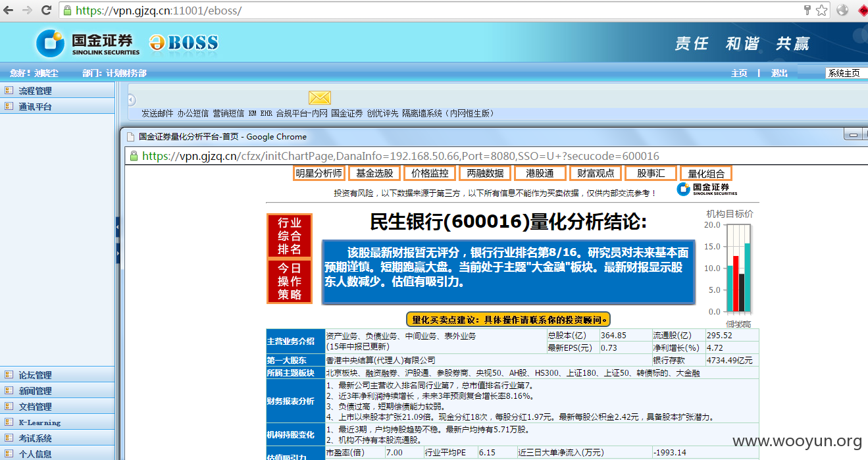Click the 发送邮件 shortcut link
The image size is (868, 460).
[157, 113]
